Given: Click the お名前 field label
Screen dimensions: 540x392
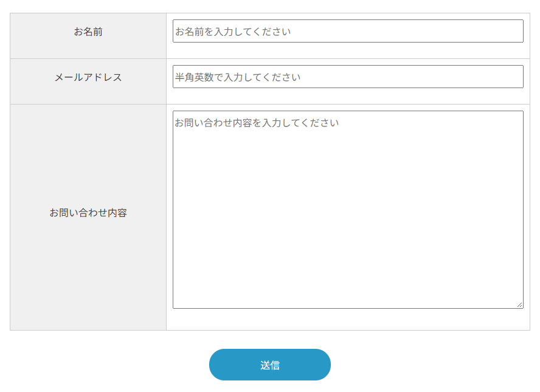Looking at the screenshot, I should click(x=88, y=32).
